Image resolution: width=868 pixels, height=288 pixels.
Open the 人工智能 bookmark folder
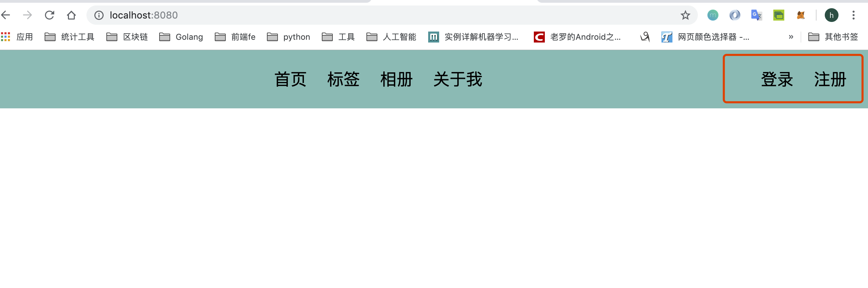(x=391, y=37)
